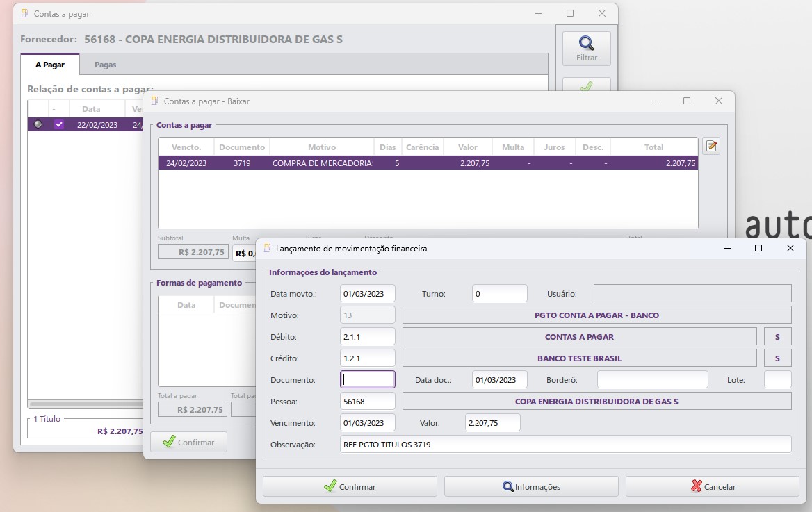Select the A Pagar tab
The image size is (812, 512).
pyautogui.click(x=50, y=65)
